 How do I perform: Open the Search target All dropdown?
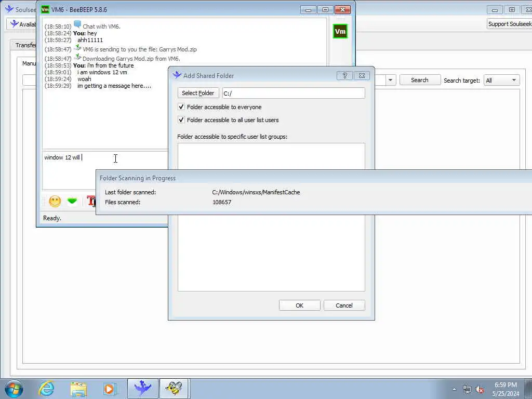pos(501,81)
